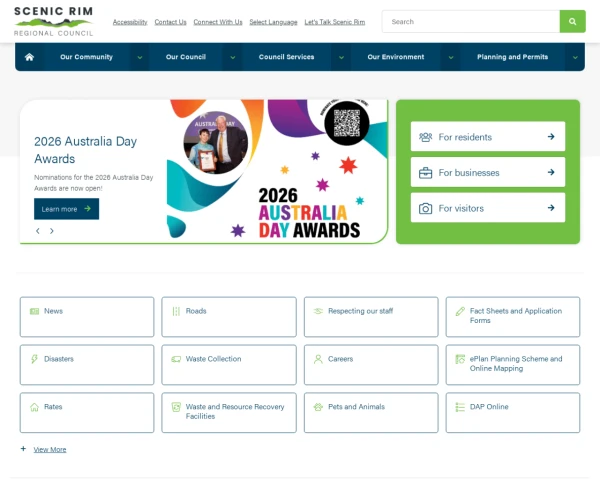Expand the Council Services dropdown chevron
600x480 pixels.
[341, 57]
